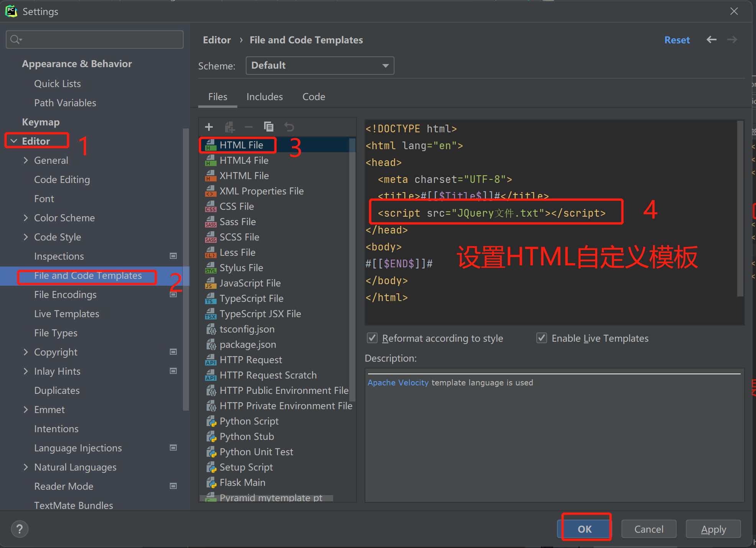Click the OK button
Screen dimensions: 756x548
click(x=585, y=529)
